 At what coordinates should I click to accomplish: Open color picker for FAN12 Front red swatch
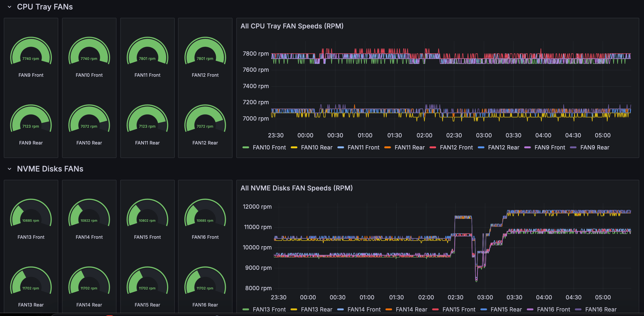pyautogui.click(x=433, y=148)
